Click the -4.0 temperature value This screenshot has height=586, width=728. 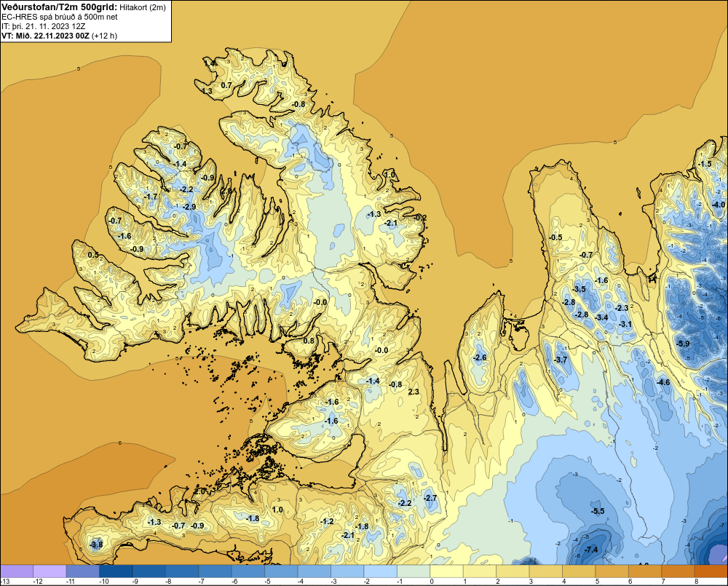pyautogui.click(x=719, y=205)
